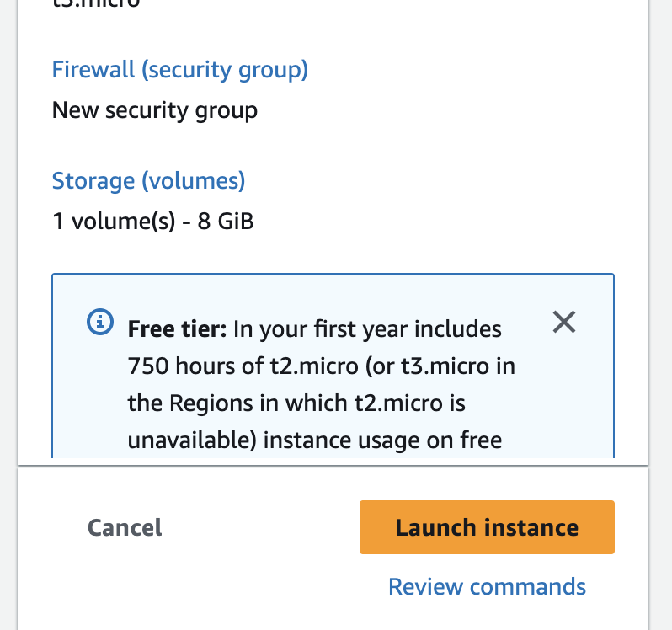Click the '750 hours of t2.micro' text
Image resolution: width=672 pixels, height=630 pixels.
[x=243, y=366]
